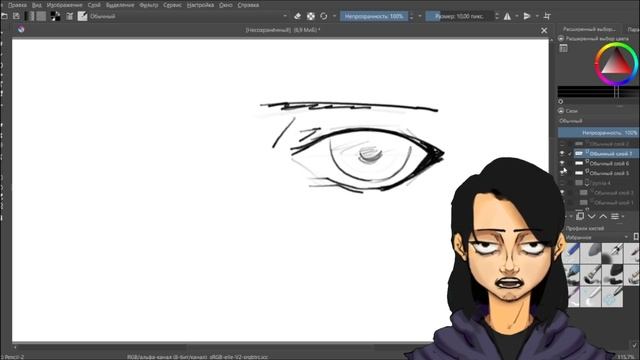Open the Фильтр menu
The height and width of the screenshot is (360, 640).
point(149,5)
